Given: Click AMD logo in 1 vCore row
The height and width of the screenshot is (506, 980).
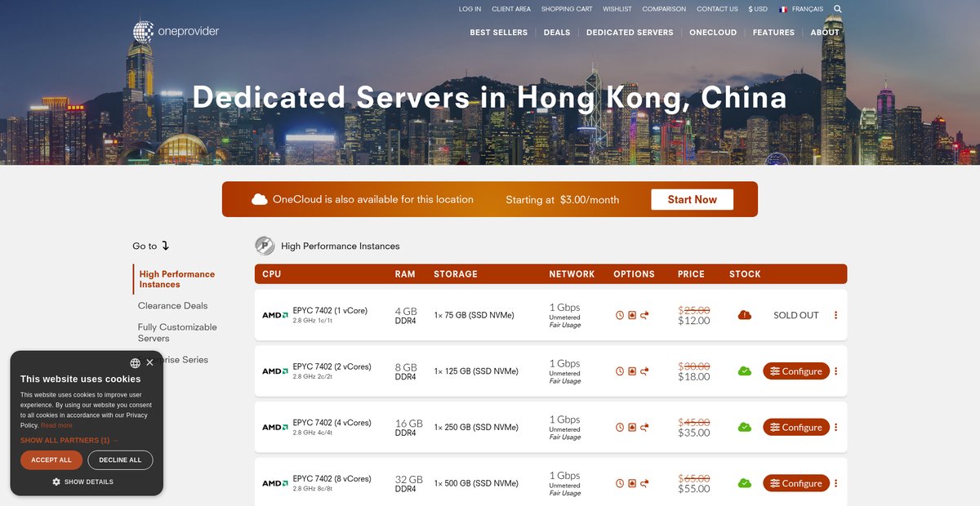Looking at the screenshot, I should coord(275,315).
